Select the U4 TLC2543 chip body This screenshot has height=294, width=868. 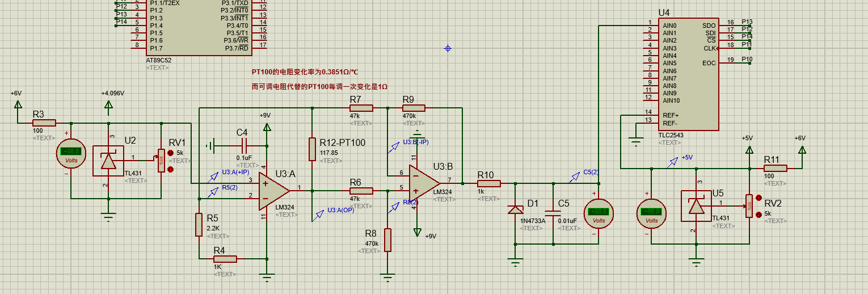689,75
